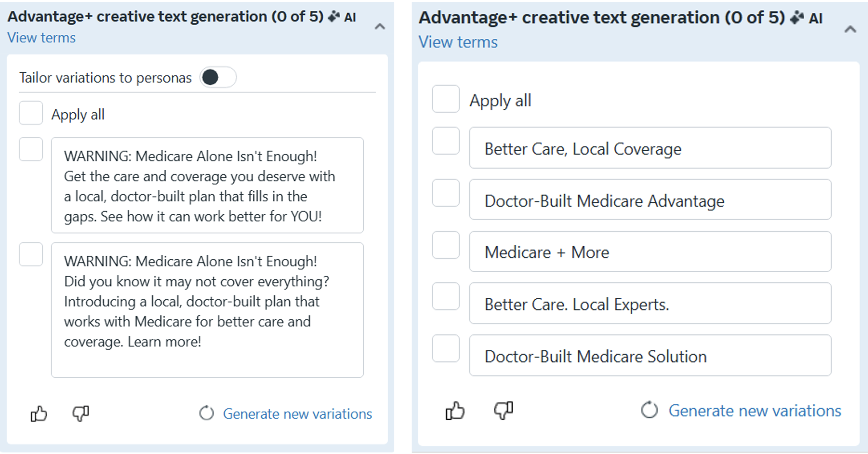Click the 'Did you know it may not cover' text box
The image size is (868, 454).
point(207,310)
